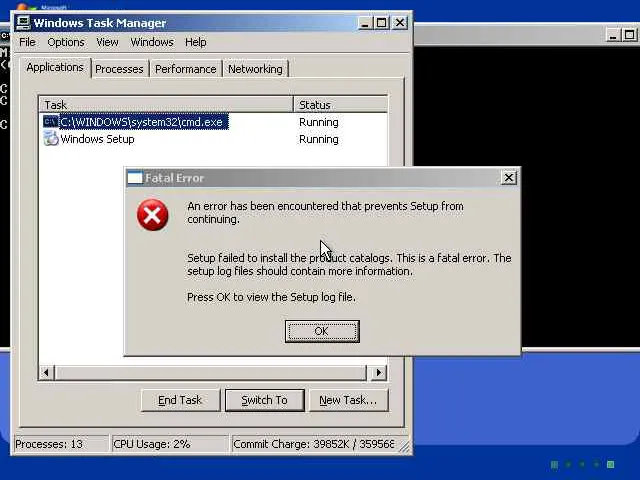
Task: Click the red error icon in Fatal Error dialog
Action: click(x=153, y=215)
